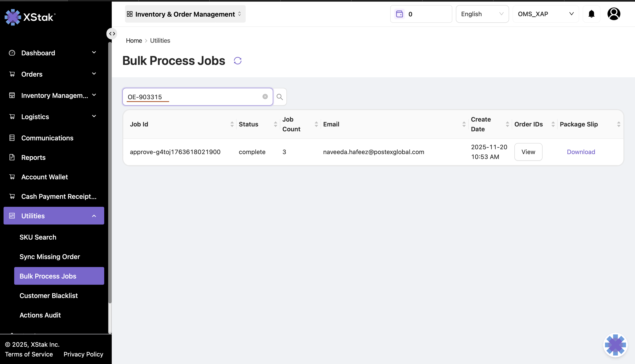The image size is (635, 364).
Task: Sort table by Job Id column
Action: pyautogui.click(x=232, y=124)
